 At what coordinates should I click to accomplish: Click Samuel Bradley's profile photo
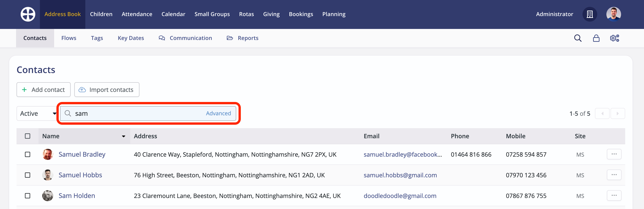(47, 154)
